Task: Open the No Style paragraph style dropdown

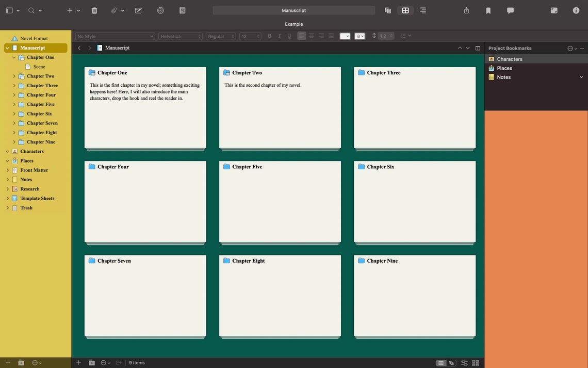Action: [115, 36]
